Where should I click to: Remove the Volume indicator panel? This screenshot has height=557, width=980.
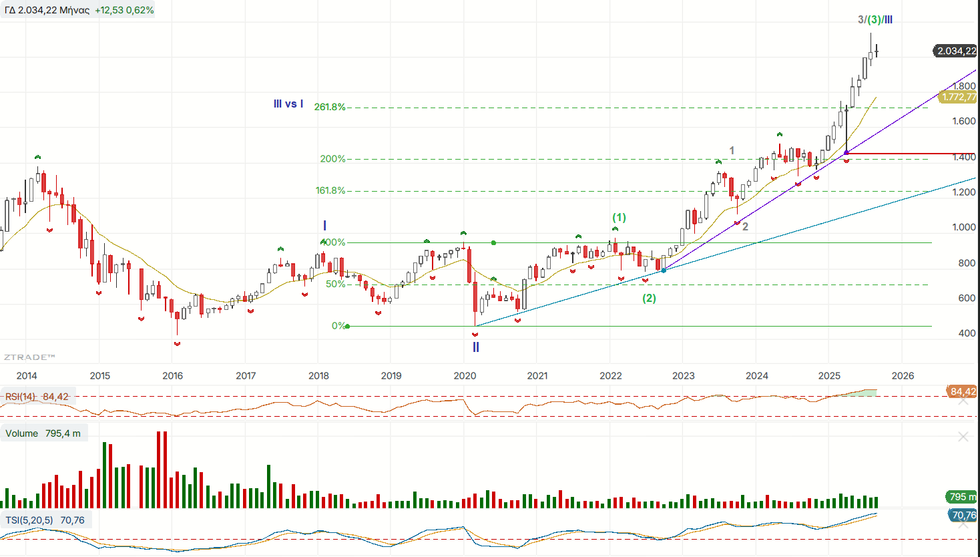point(963,437)
